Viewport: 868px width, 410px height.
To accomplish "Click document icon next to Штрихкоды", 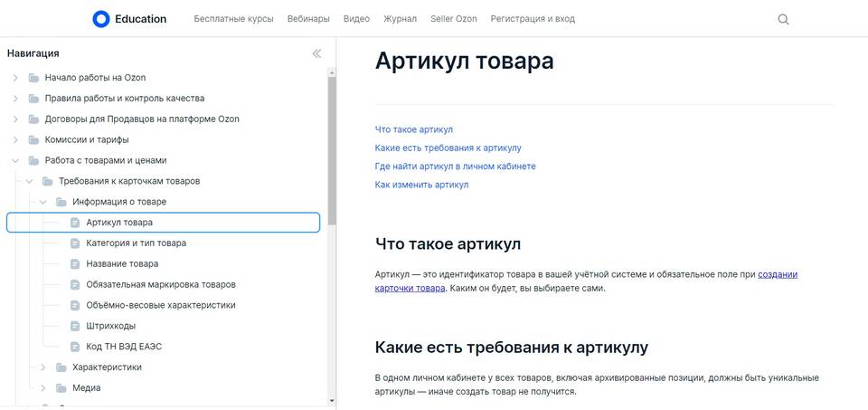I will point(75,326).
